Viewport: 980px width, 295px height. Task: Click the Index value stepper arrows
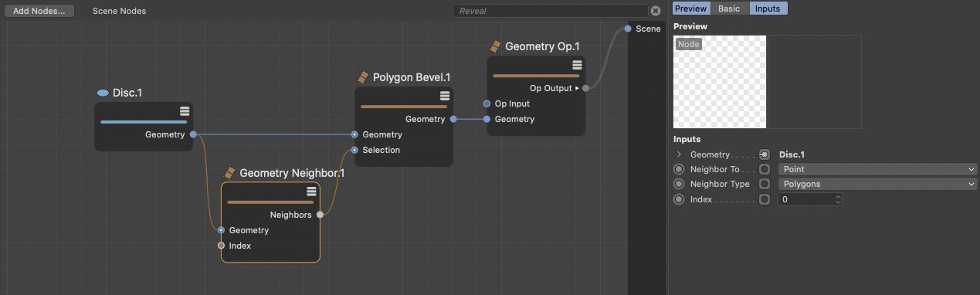pyautogui.click(x=838, y=199)
